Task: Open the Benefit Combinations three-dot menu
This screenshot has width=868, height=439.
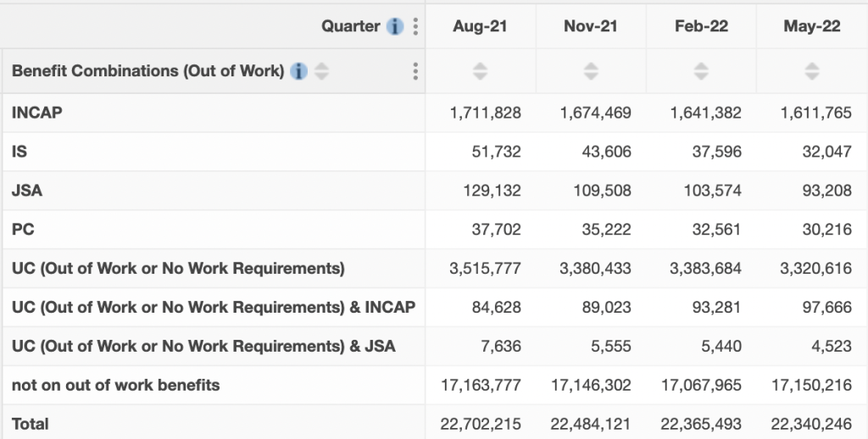Action: click(415, 71)
